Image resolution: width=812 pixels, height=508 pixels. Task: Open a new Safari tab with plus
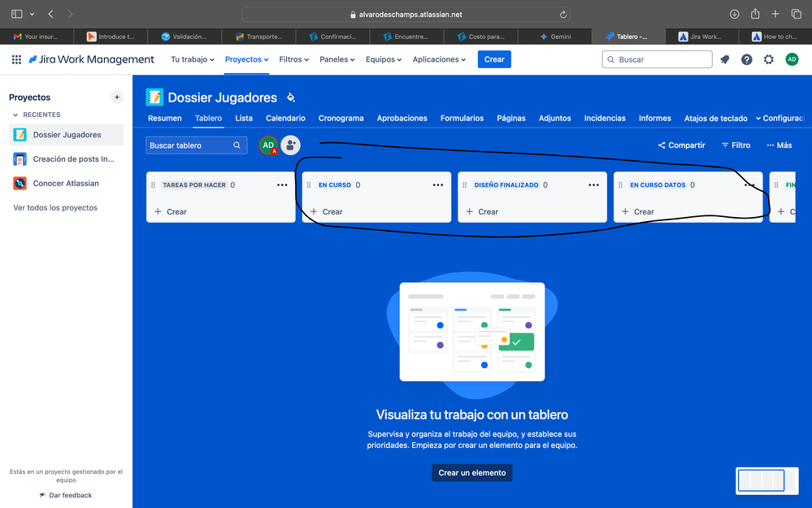click(x=775, y=14)
